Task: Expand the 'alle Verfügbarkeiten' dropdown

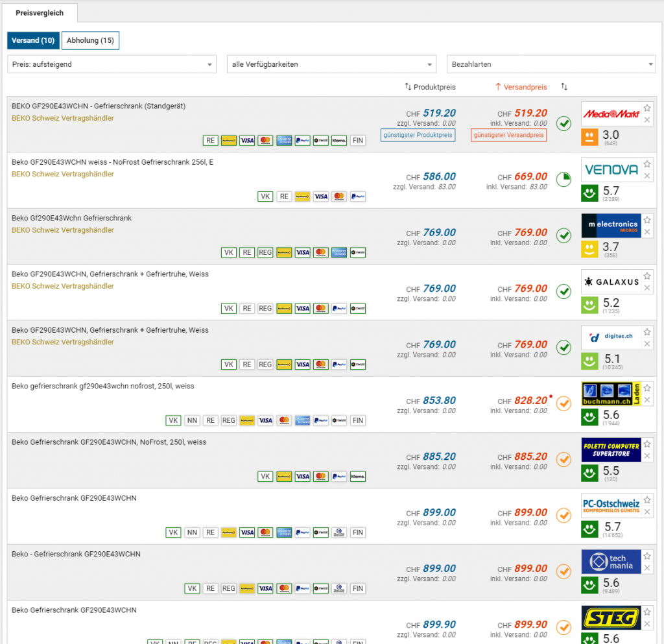Action: [331, 64]
